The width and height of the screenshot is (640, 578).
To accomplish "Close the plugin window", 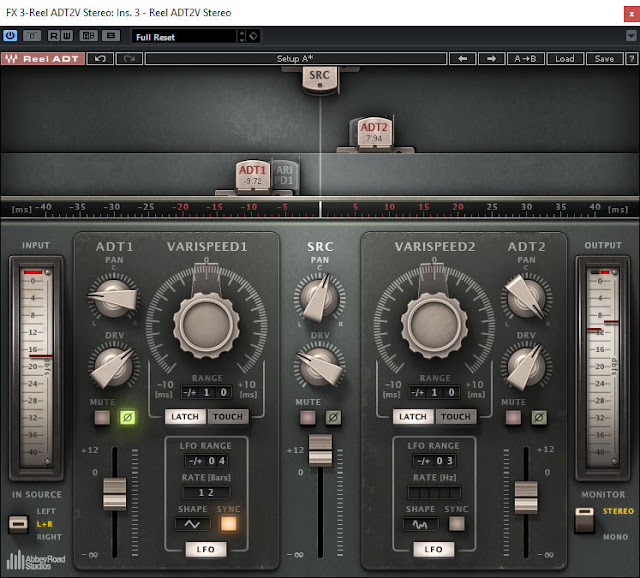I will click(x=631, y=13).
